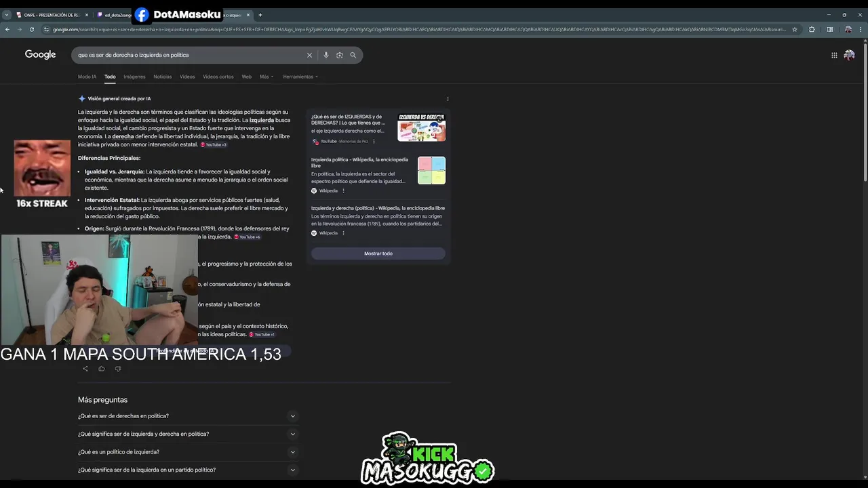Image resolution: width=868 pixels, height=488 pixels.
Task: Open options for Izquierda y derecha Wikipedia result
Action: pyautogui.click(x=343, y=232)
